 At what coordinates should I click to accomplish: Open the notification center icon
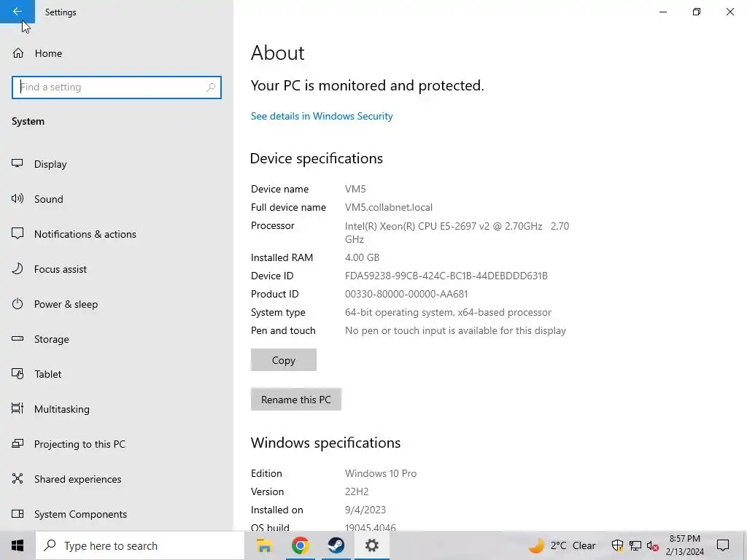click(x=723, y=545)
